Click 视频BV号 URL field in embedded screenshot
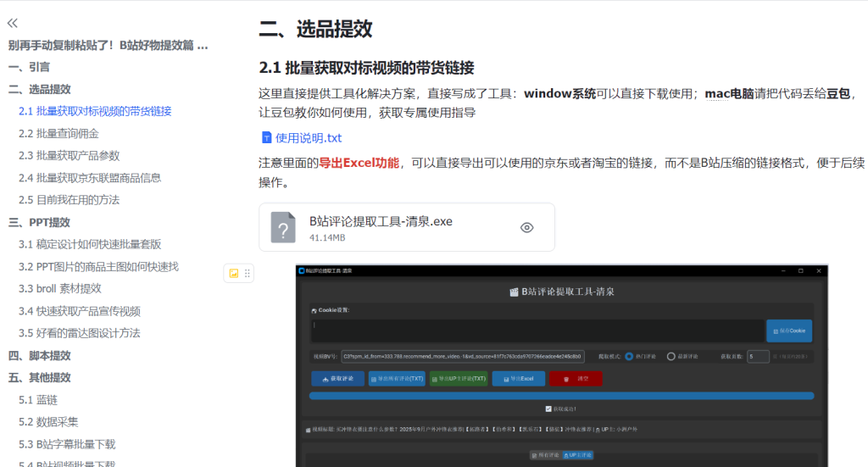 (462, 356)
